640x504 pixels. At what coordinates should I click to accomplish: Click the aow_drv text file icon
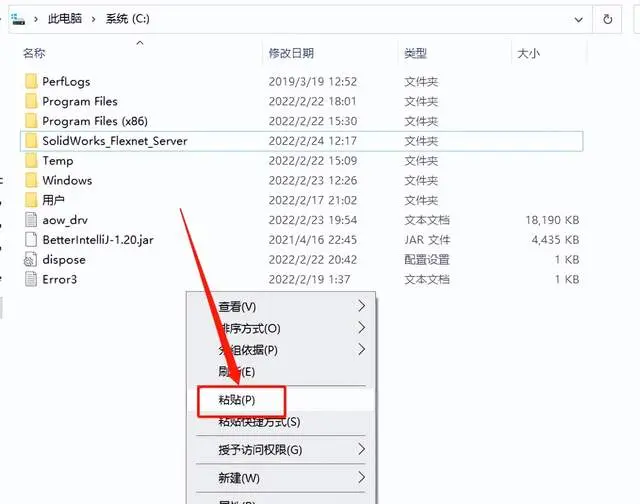coord(31,220)
